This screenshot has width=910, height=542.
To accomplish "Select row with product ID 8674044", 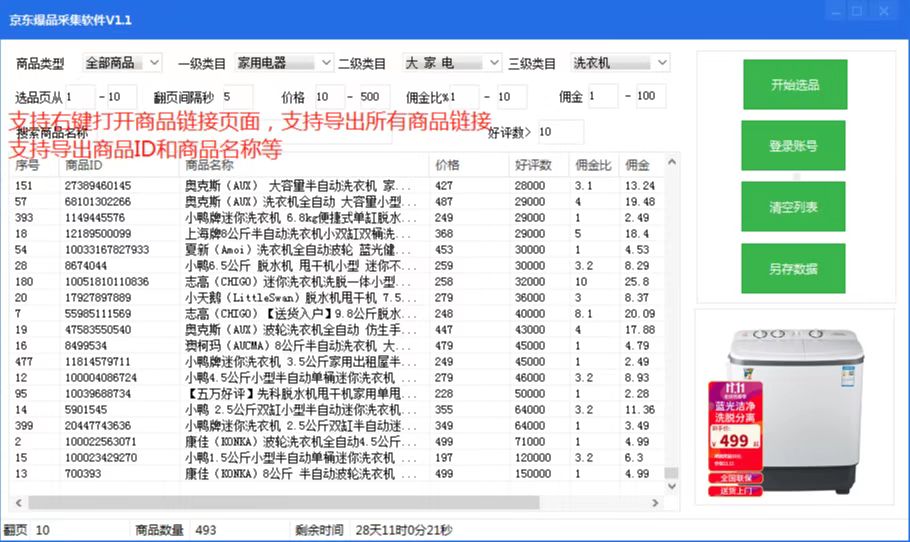I will point(337,265).
